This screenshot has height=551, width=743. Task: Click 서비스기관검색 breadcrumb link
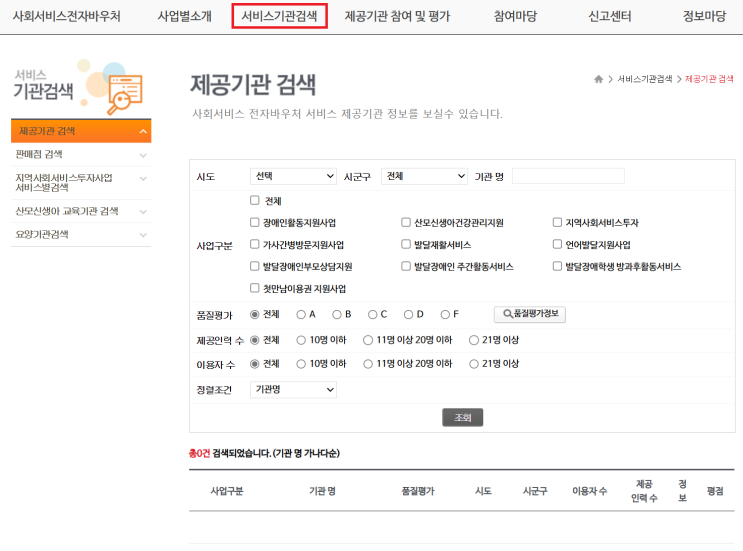coord(644,79)
